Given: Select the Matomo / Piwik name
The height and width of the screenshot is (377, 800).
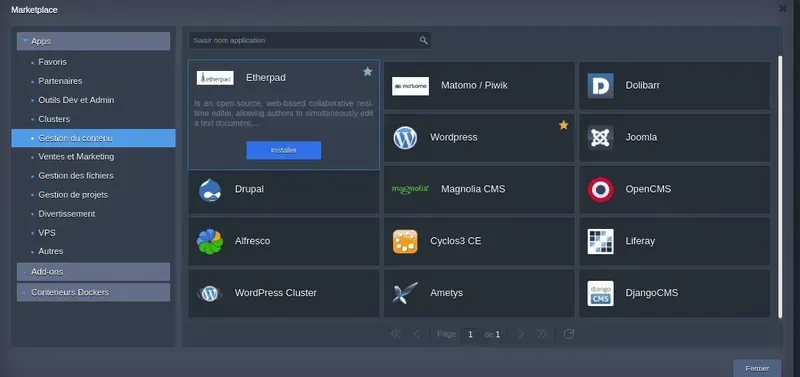Looking at the screenshot, I should point(474,86).
